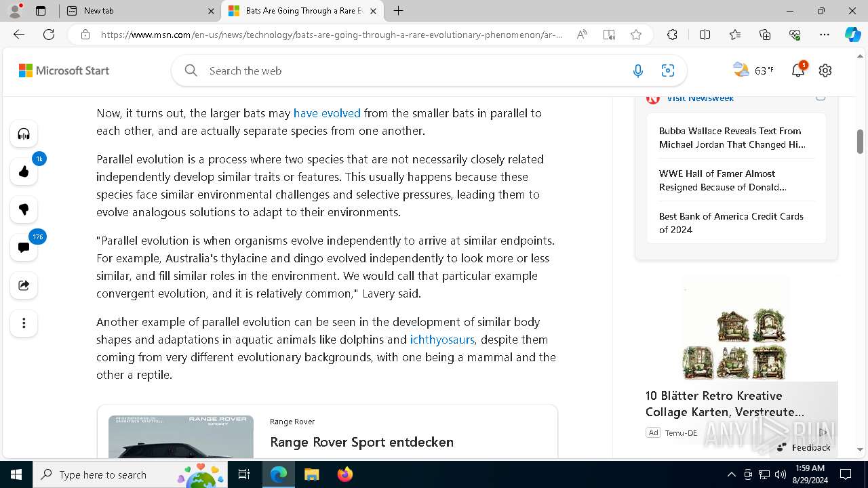Refresh the current page
868x488 pixels.
click(49, 35)
